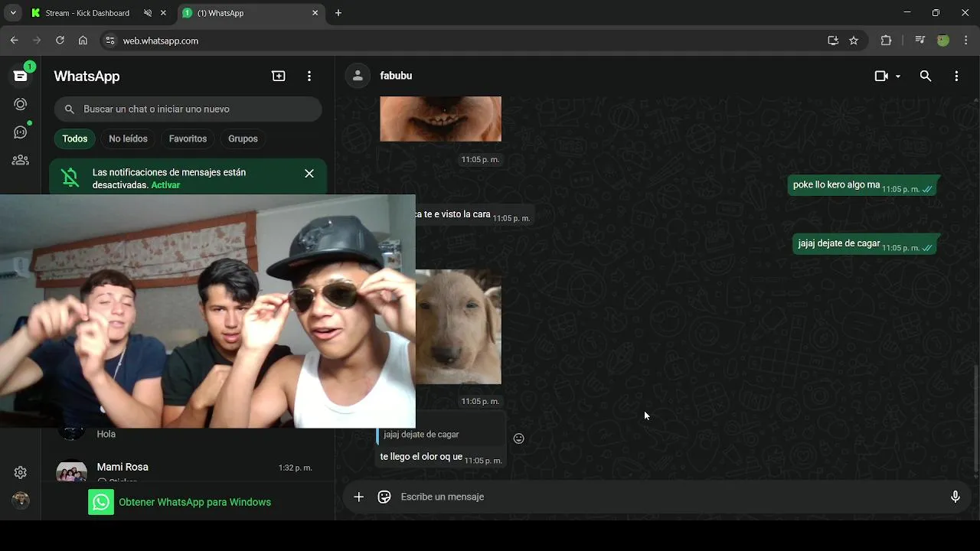Open the Mami Rosa chat
Screen dimensions: 980x551
pos(188,471)
